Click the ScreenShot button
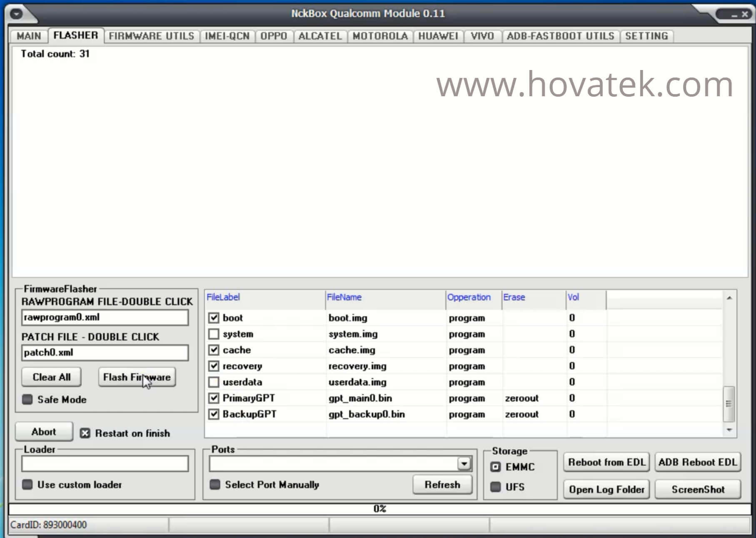 (698, 489)
